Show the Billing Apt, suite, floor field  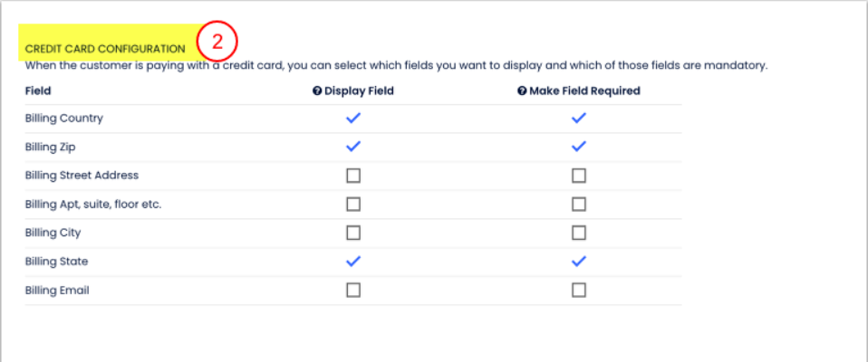pos(353,204)
